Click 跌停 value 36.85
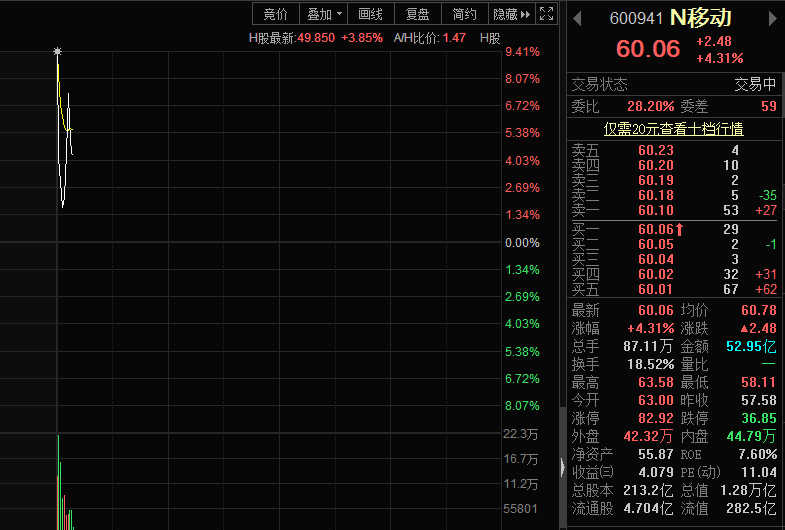The width and height of the screenshot is (785, 530). pyautogui.click(x=759, y=418)
